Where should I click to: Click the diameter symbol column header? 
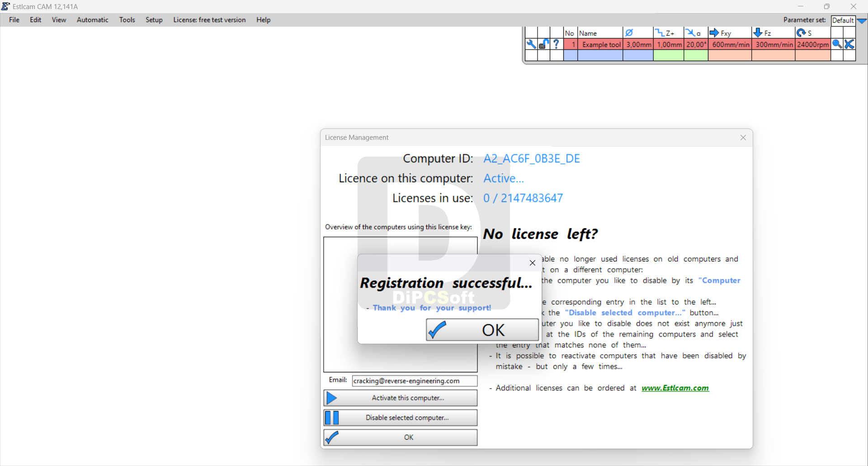(x=638, y=33)
